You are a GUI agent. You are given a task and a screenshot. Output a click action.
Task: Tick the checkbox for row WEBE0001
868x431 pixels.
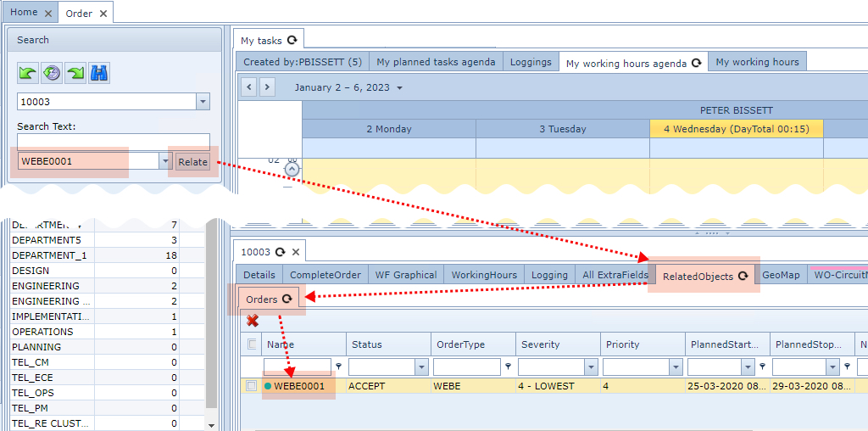[250, 386]
